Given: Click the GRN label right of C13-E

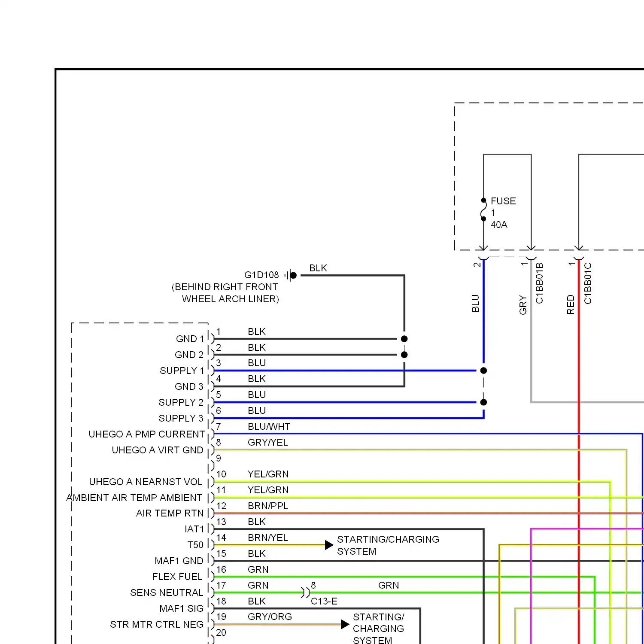Looking at the screenshot, I should [389, 585].
